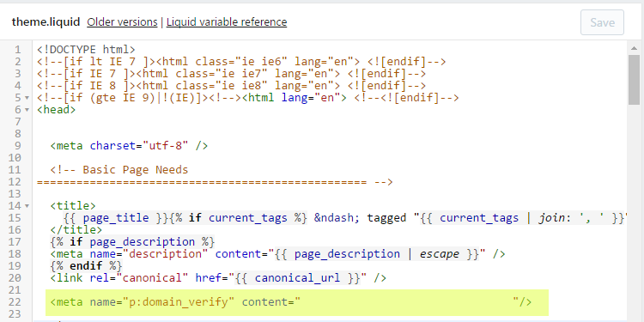Click the DOCTYPE html line
Image resolution: width=644 pixels, height=322 pixels.
pyautogui.click(x=86, y=50)
